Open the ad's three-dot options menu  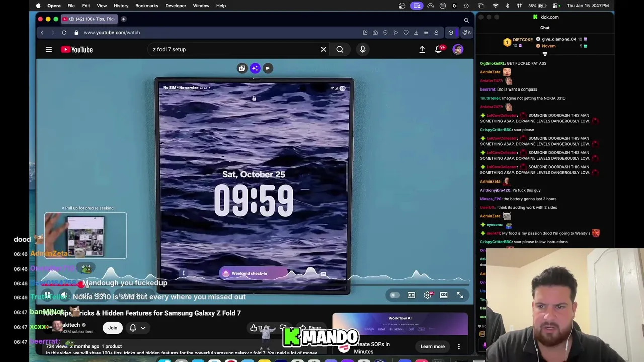(459, 346)
